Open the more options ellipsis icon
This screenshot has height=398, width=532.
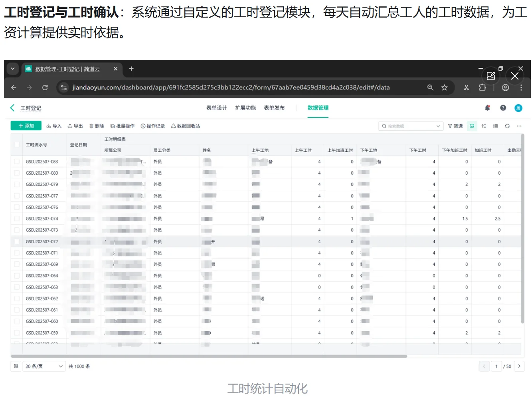(519, 126)
